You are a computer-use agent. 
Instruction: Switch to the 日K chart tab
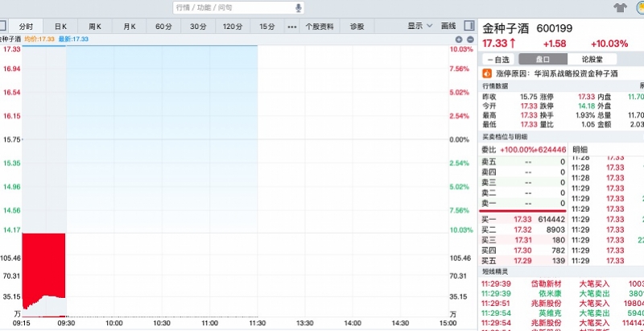[x=60, y=27]
